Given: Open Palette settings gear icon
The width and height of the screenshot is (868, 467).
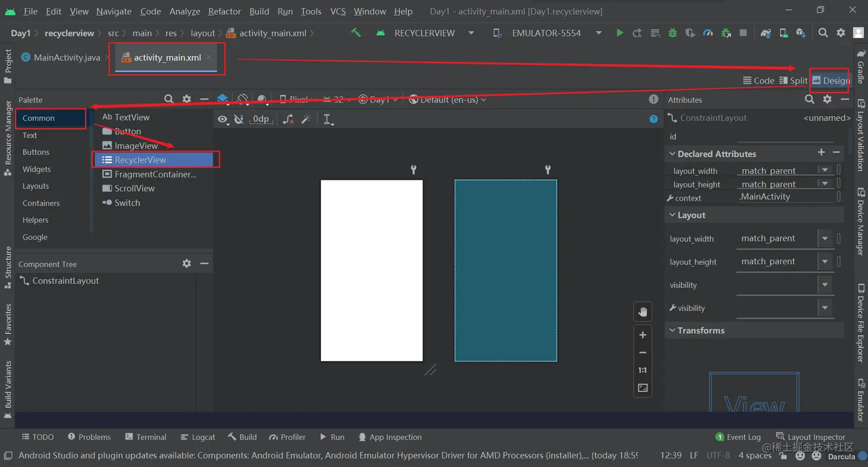Looking at the screenshot, I should click(x=187, y=99).
